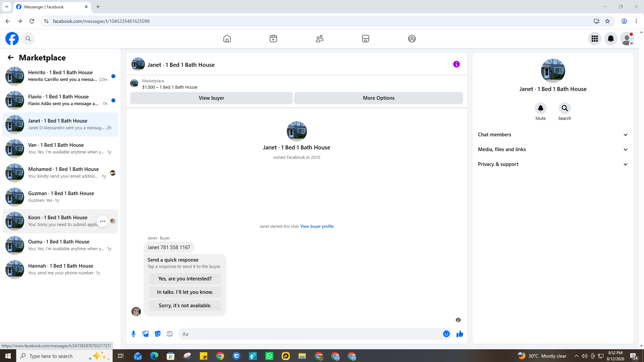Click Janet's message 'Janet 781 558 1167'
Image resolution: width=644 pixels, height=362 pixels.
169,247
